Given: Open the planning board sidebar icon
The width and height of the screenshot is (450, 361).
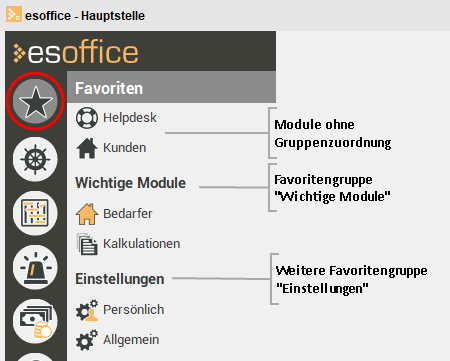Looking at the screenshot, I should coord(35,213).
